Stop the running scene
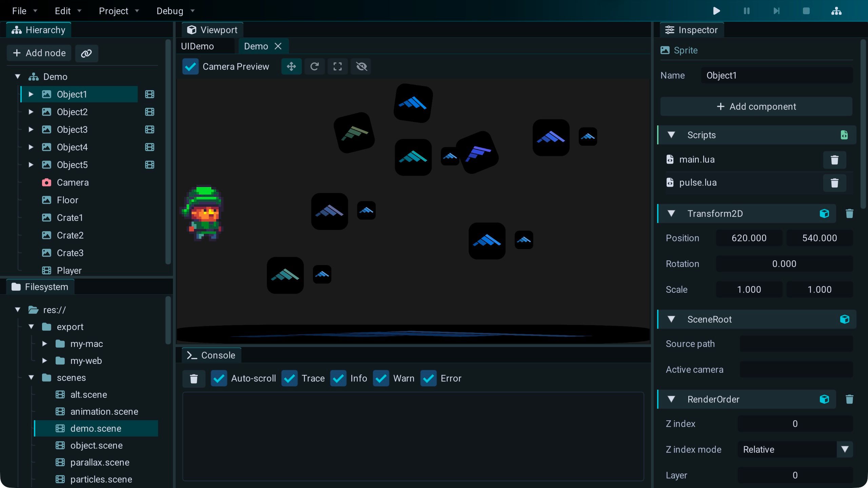868x488 pixels. coord(806,11)
